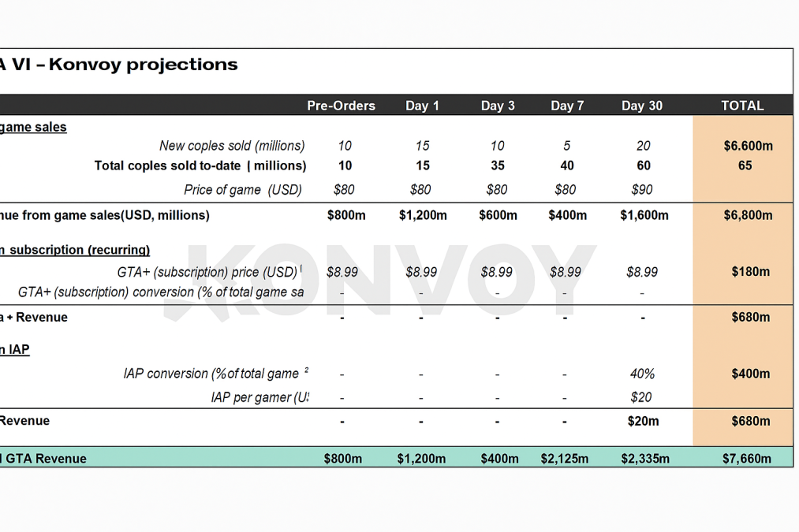
Task: Select the Pre-Orders column header
Action: (x=341, y=106)
